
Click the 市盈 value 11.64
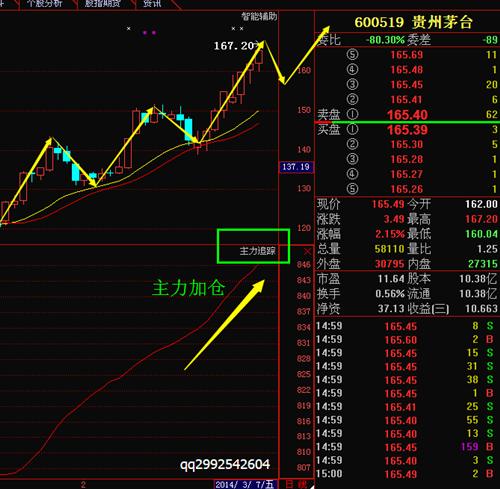tap(390, 279)
